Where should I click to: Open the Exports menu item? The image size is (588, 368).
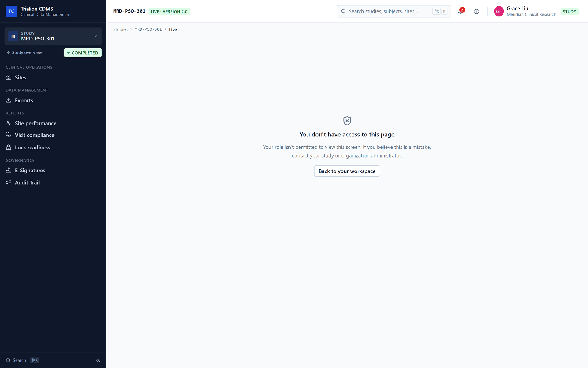pos(53,100)
